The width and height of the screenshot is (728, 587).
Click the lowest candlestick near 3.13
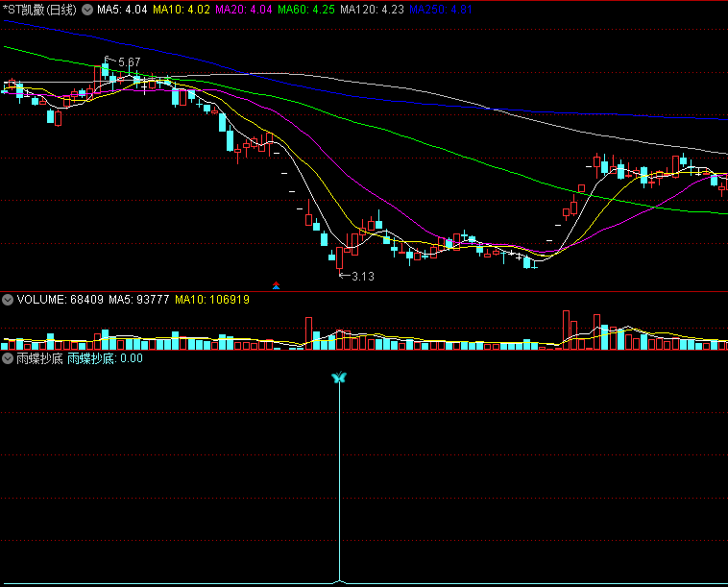click(x=339, y=260)
